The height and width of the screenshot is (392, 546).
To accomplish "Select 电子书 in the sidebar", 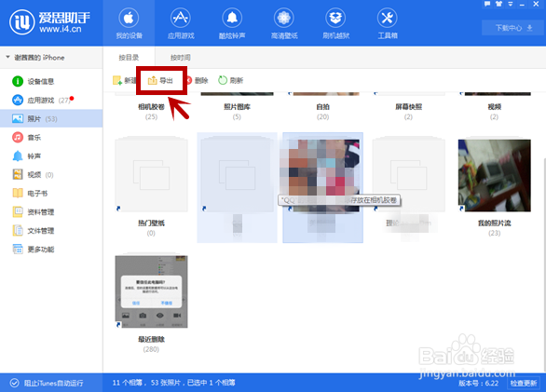I will 51,194.
